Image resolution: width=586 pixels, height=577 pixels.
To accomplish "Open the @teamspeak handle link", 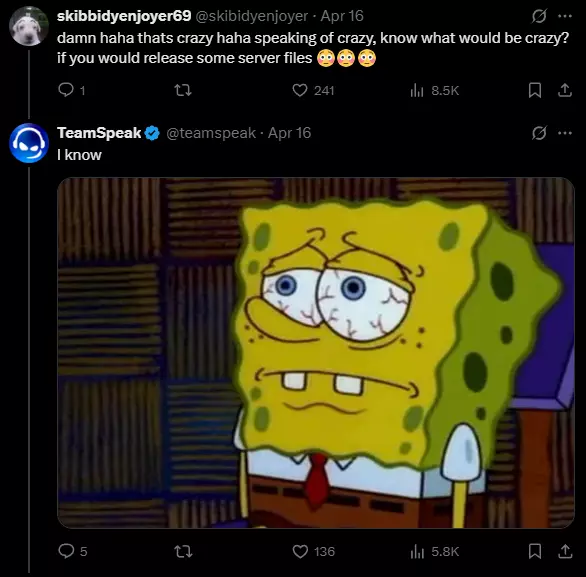I will coord(211,133).
